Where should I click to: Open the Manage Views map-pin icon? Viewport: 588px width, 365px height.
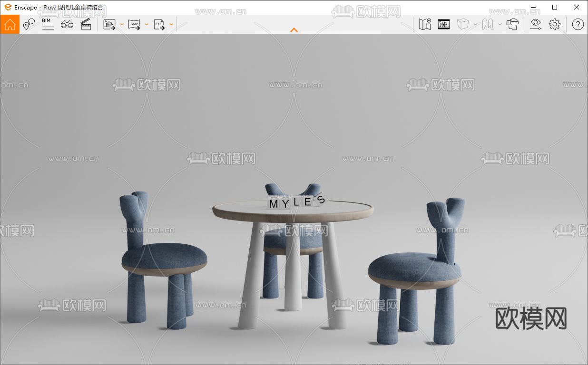(x=29, y=24)
